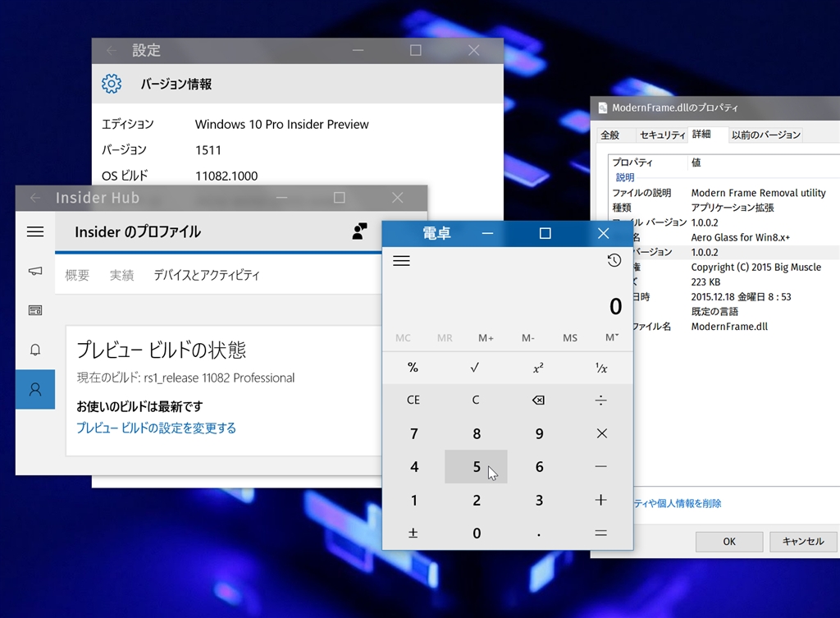
Task: Click the Insider profile feedback person icon
Action: 359,231
